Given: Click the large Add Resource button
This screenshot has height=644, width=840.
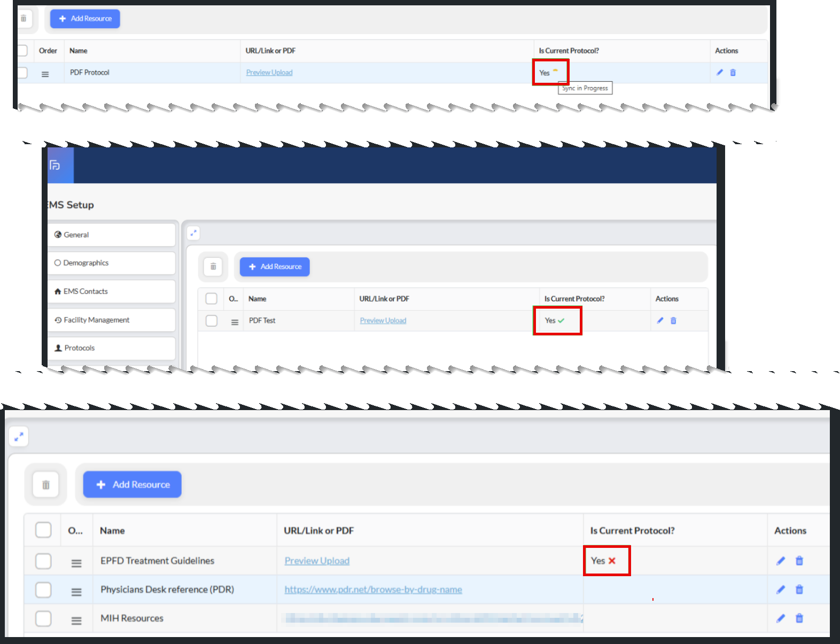Looking at the screenshot, I should pos(132,484).
